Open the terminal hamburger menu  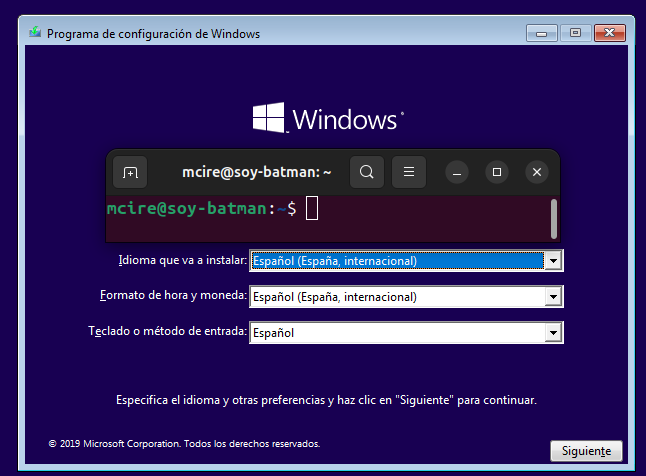[409, 172]
